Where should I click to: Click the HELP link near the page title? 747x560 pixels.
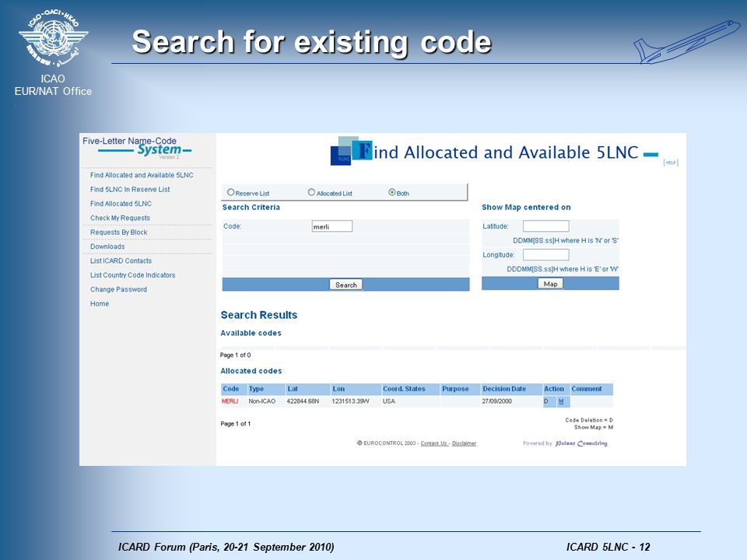tap(671, 163)
